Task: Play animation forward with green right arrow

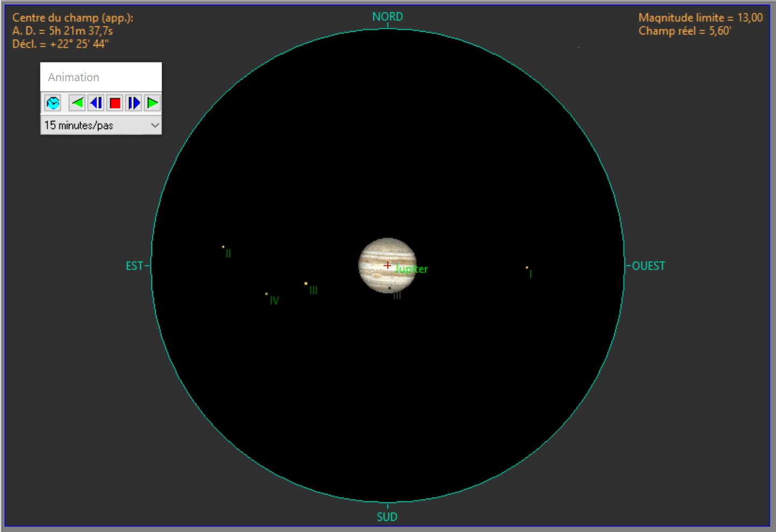Action: coord(153,103)
